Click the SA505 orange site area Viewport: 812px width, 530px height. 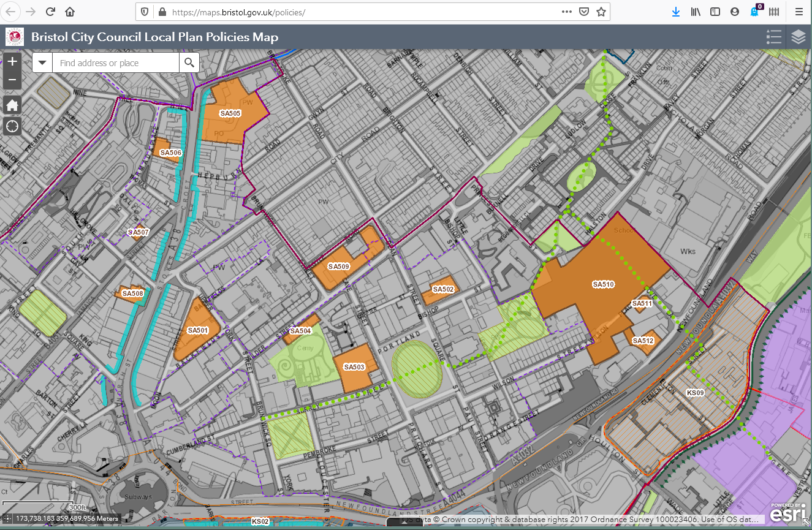click(230, 123)
